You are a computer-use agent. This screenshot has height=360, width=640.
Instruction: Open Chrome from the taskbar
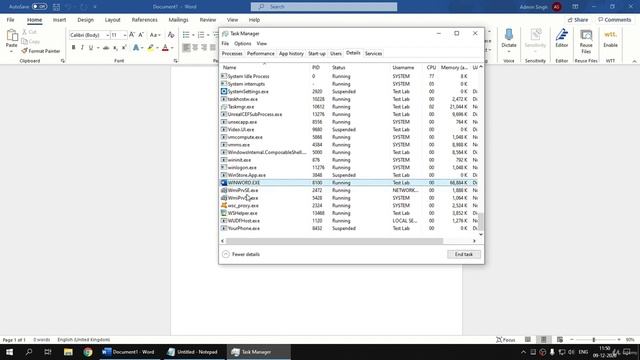[88, 352]
